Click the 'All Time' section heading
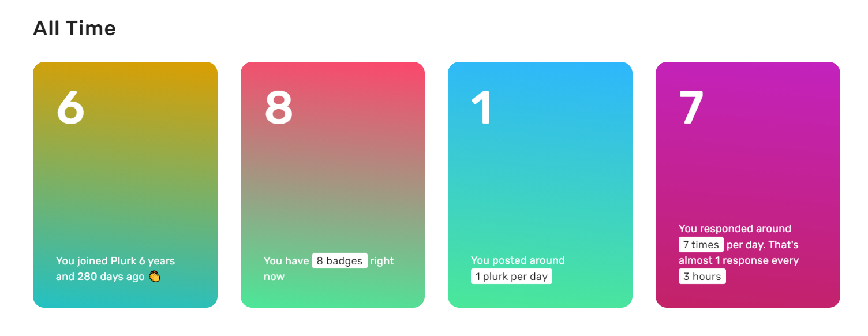Image resolution: width=868 pixels, height=336 pixels. pyautogui.click(x=74, y=28)
